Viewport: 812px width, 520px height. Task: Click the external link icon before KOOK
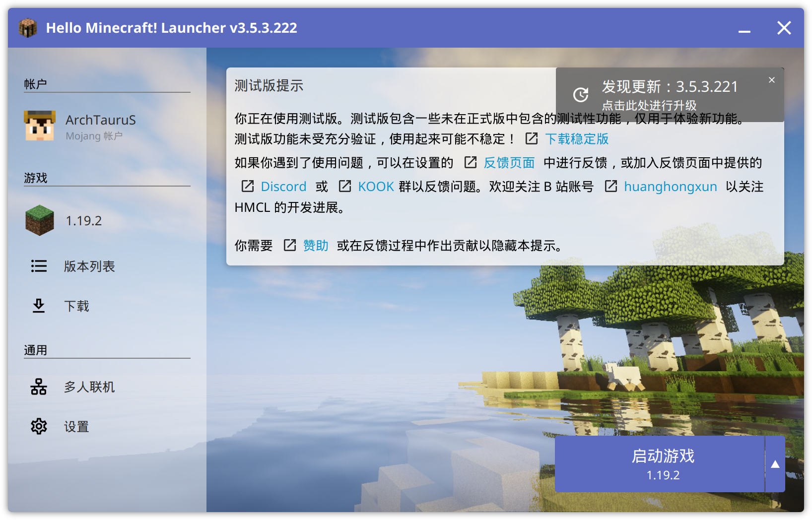344,186
